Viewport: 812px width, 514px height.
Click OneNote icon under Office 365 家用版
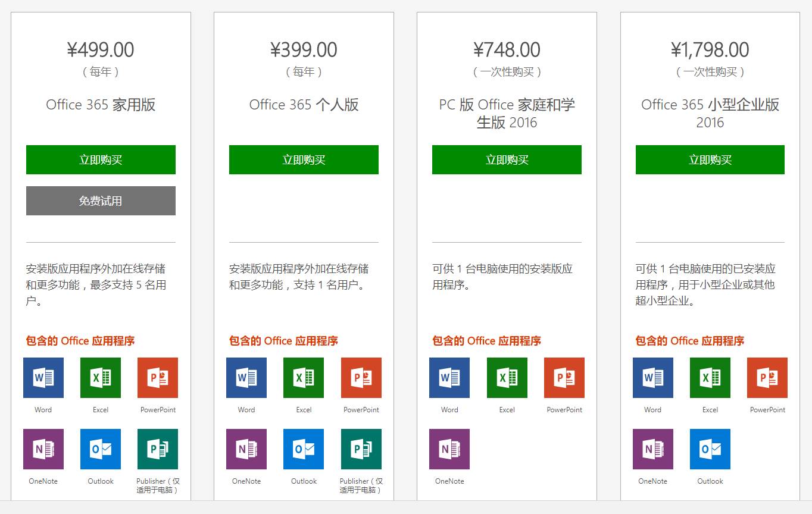43,449
